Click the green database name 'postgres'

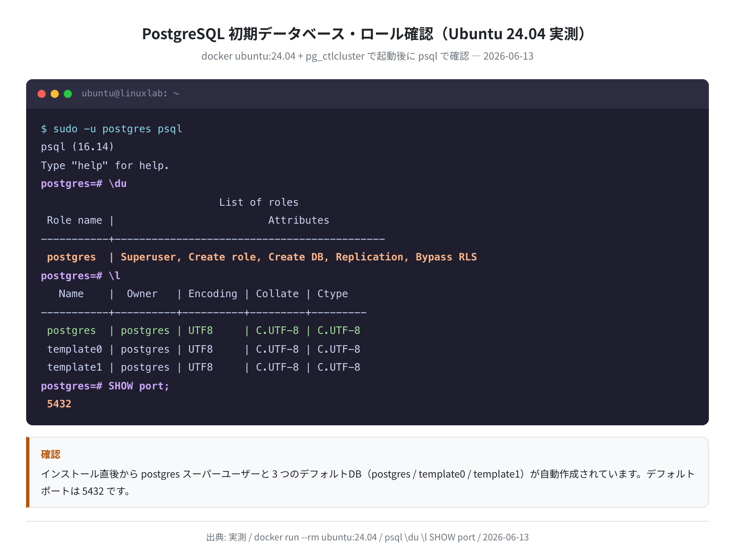(71, 331)
